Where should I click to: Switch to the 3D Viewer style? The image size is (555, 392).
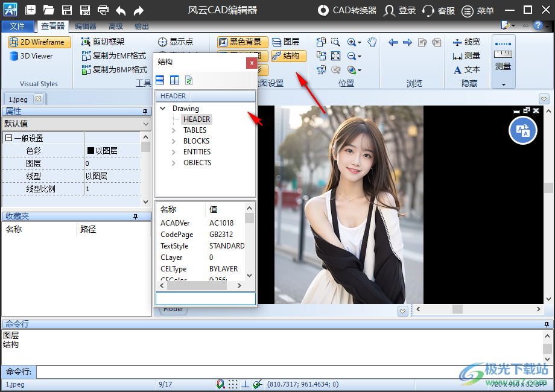tap(31, 56)
